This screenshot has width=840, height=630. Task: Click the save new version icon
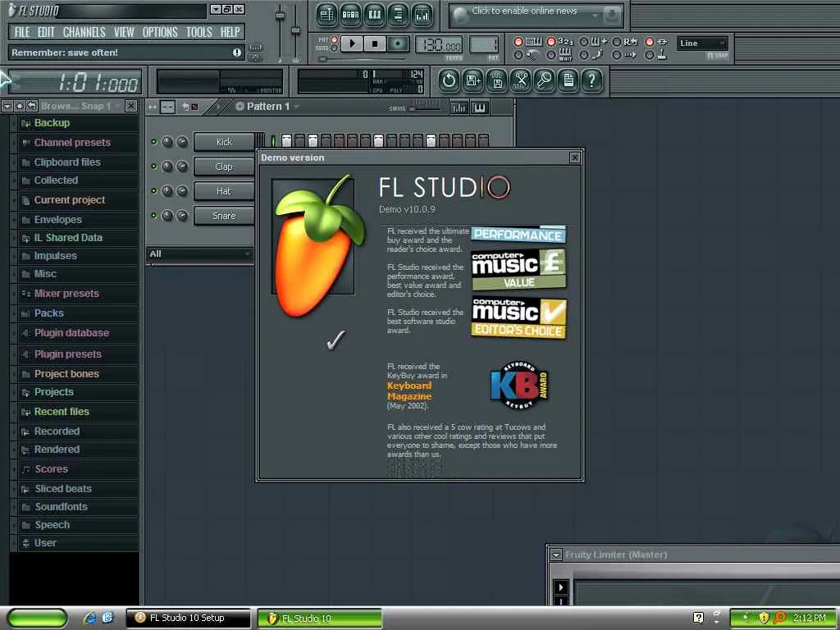(473, 81)
